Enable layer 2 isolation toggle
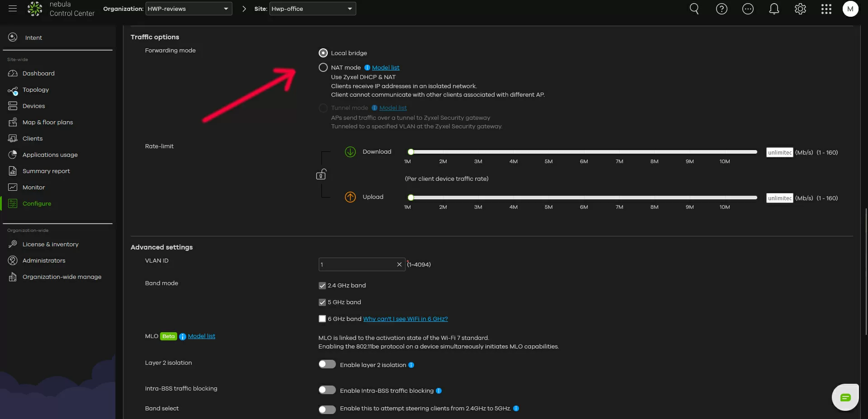The height and width of the screenshot is (419, 868). pos(327,364)
